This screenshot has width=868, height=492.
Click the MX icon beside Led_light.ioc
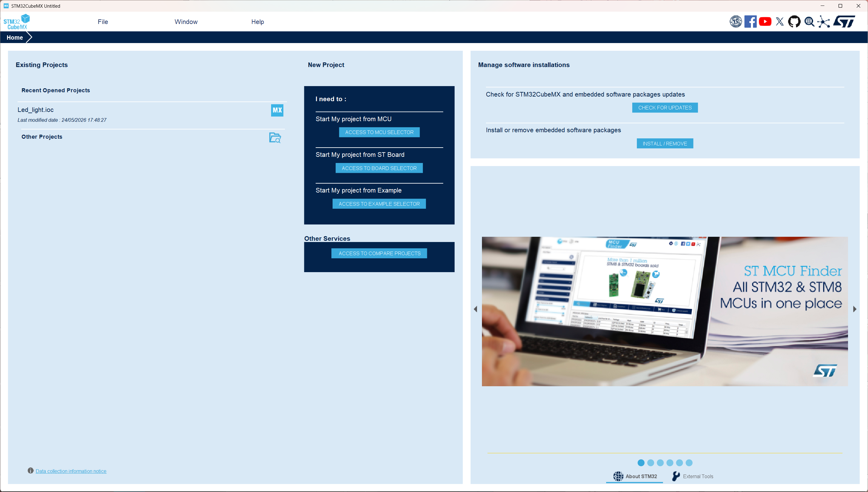tap(277, 110)
